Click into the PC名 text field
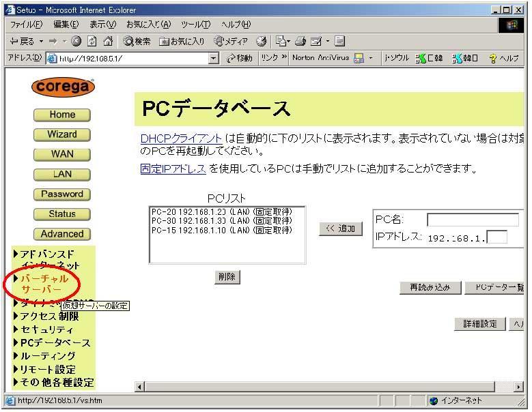Viewport: 532px width, 412px height. point(472,220)
